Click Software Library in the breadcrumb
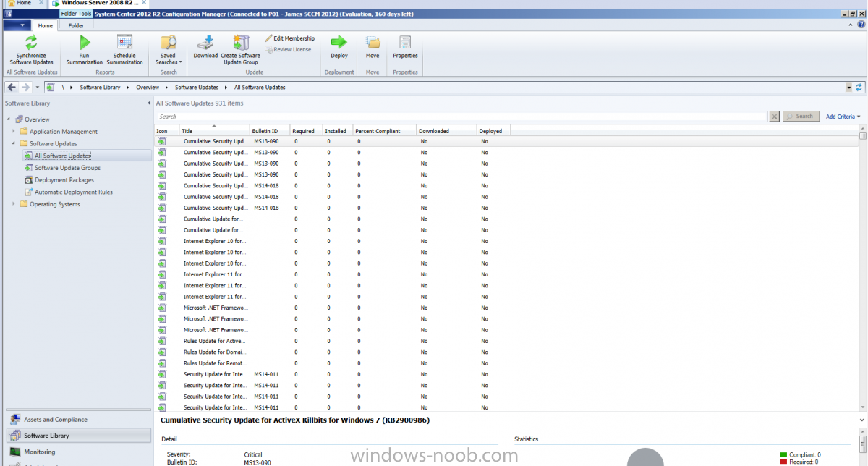This screenshot has width=868, height=466. click(x=101, y=88)
